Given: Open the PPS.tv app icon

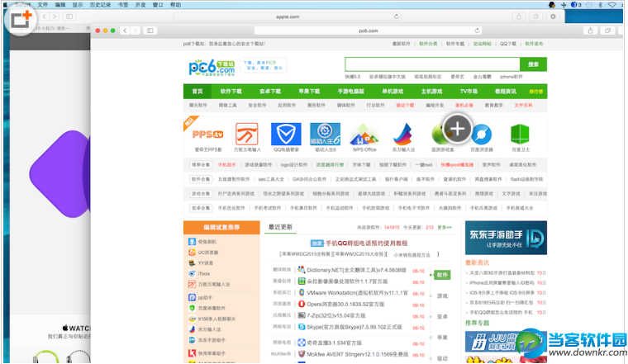Looking at the screenshot, I should tap(207, 135).
